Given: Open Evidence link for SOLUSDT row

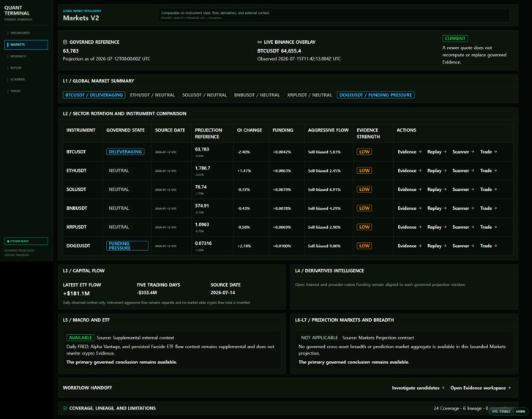Looking at the screenshot, I should tap(410, 189).
